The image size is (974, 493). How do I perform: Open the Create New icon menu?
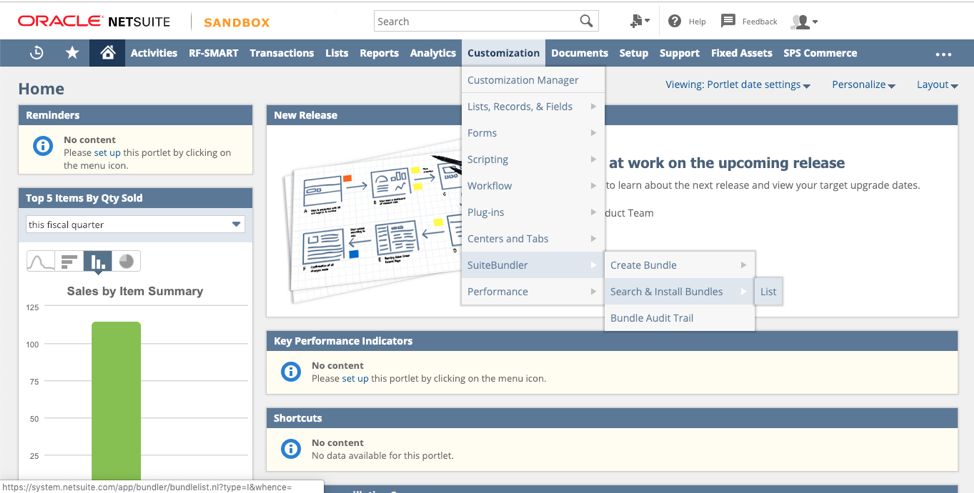click(639, 21)
